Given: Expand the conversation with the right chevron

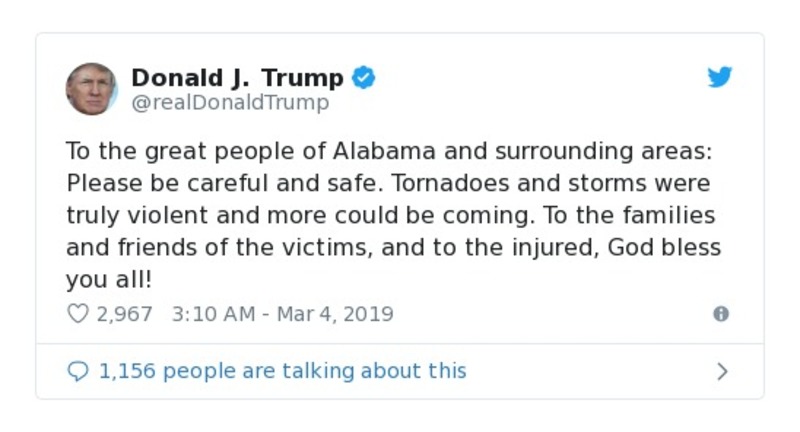Looking at the screenshot, I should (x=722, y=372).
